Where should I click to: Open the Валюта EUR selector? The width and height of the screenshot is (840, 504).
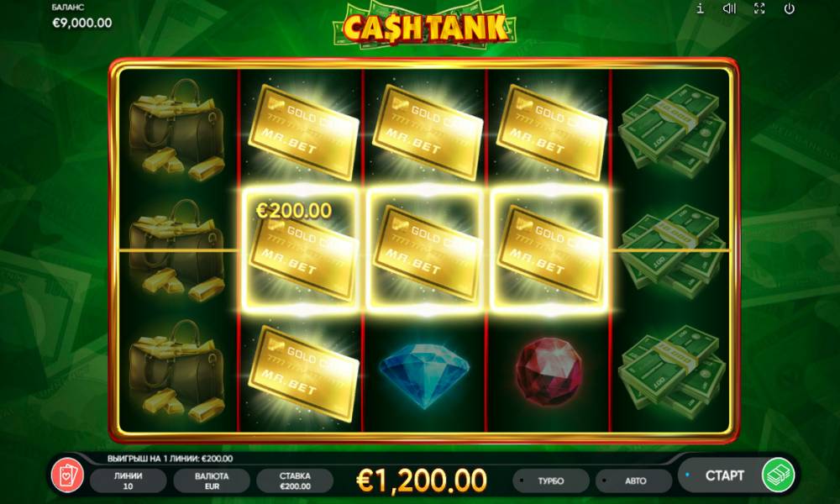click(212, 480)
